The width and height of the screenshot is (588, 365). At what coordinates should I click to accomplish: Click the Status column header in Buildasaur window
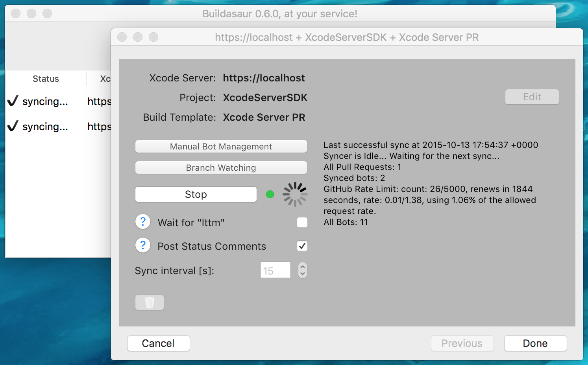tap(46, 79)
